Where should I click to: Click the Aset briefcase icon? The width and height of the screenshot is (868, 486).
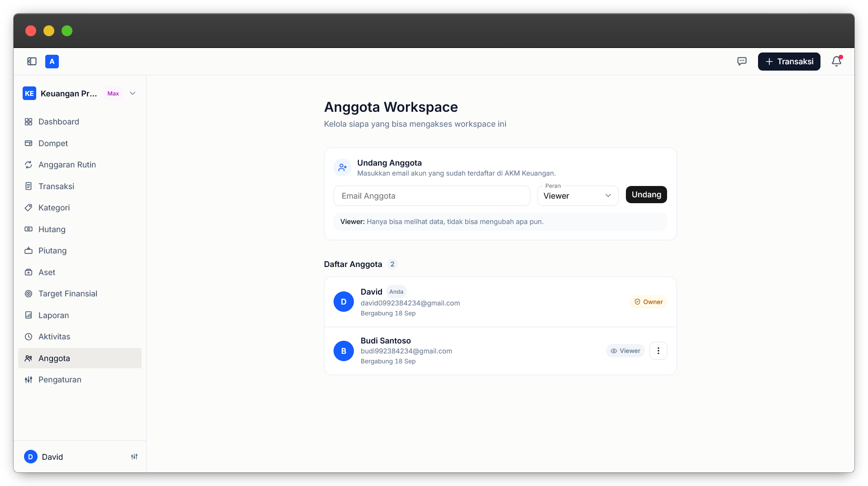[29, 272]
